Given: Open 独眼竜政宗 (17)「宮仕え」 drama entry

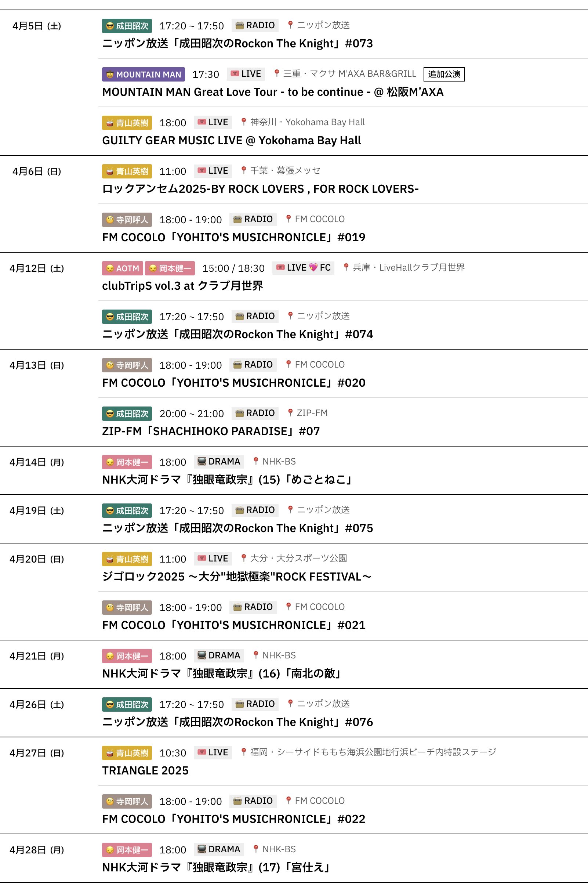Looking at the screenshot, I should (216, 868).
